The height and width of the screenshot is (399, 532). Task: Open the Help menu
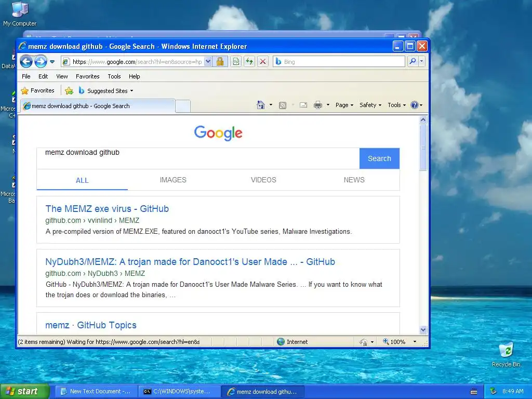[x=135, y=76]
